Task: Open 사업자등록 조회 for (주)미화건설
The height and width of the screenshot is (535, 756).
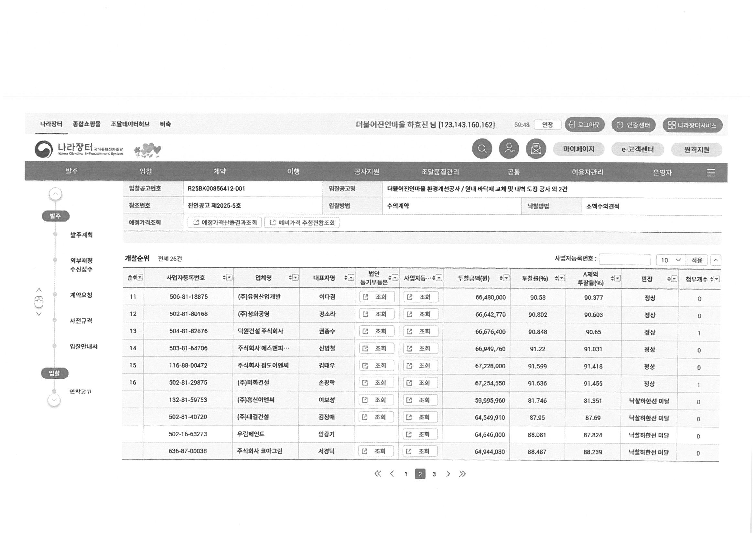Action: click(x=420, y=383)
